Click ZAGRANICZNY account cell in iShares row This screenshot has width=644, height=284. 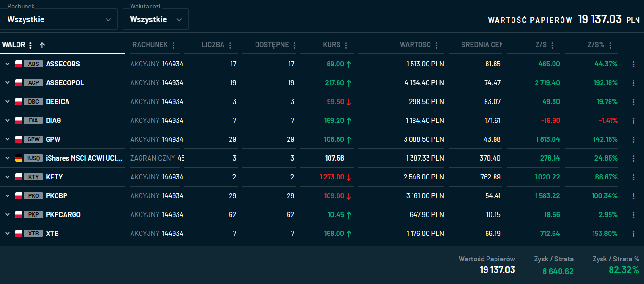[x=157, y=158]
